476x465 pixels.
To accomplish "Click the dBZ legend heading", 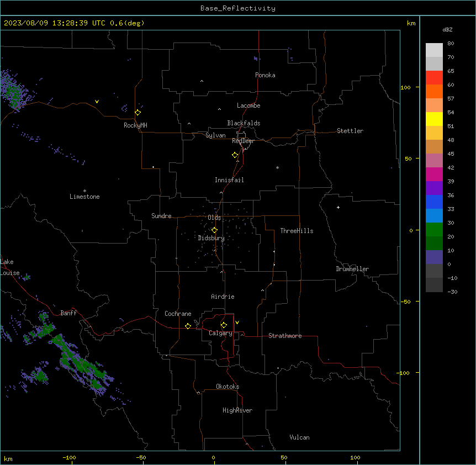I will pos(447,29).
